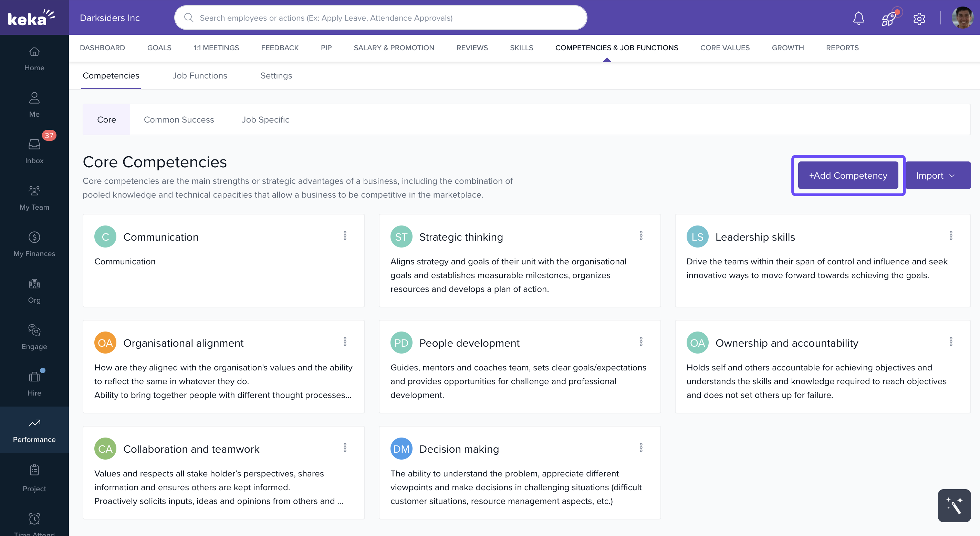The image size is (980, 536).
Task: Click the magic wand assistant button
Action: (x=954, y=505)
